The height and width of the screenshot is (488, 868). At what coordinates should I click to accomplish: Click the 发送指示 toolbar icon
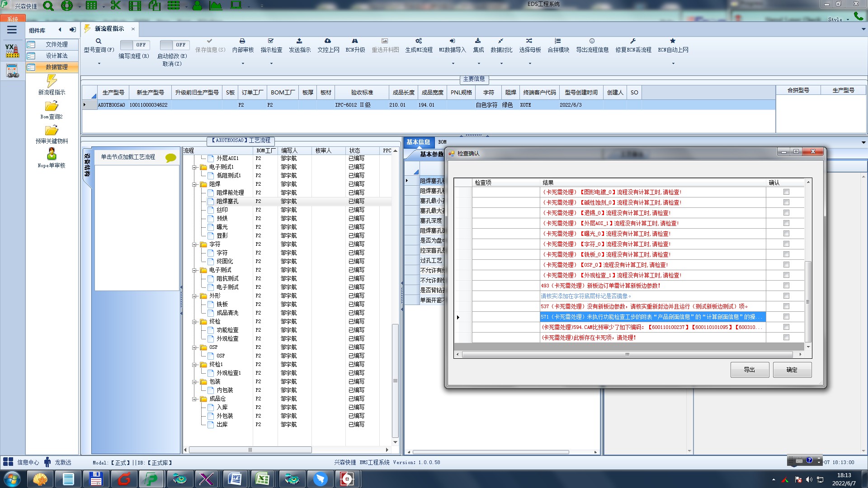click(299, 41)
